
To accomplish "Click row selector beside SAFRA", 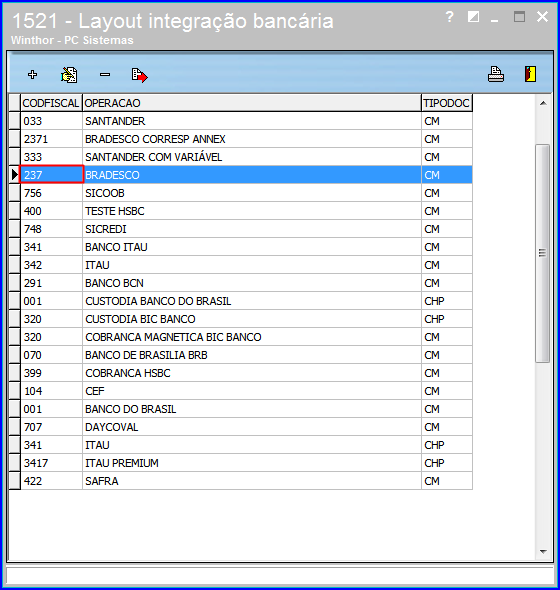I will pyautogui.click(x=15, y=481).
